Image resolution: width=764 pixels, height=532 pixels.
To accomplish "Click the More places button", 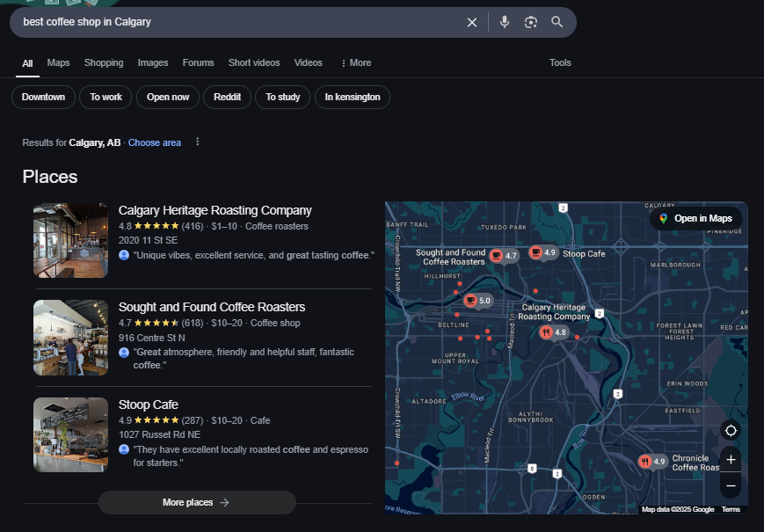I will click(x=197, y=502).
